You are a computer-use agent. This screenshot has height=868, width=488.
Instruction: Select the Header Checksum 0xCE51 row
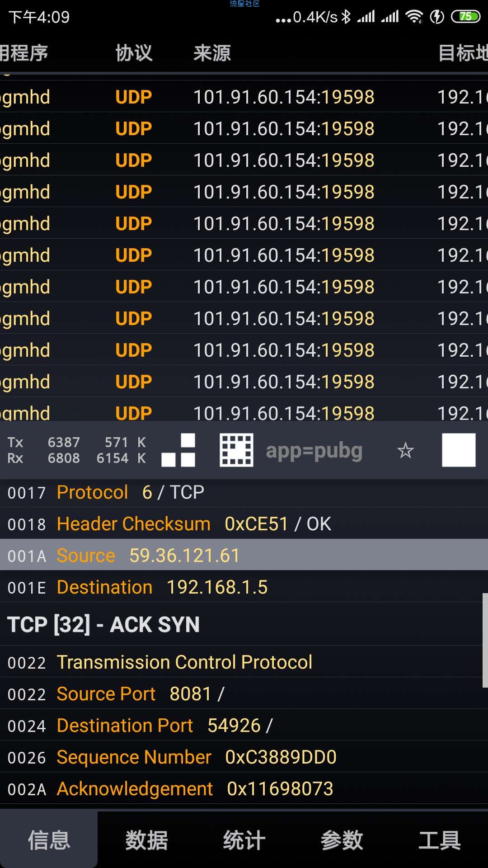click(x=244, y=524)
